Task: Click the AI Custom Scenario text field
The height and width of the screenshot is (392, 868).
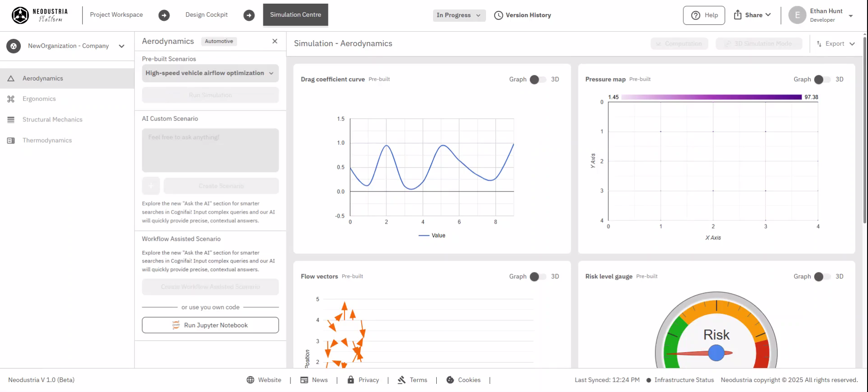Action: [210, 150]
